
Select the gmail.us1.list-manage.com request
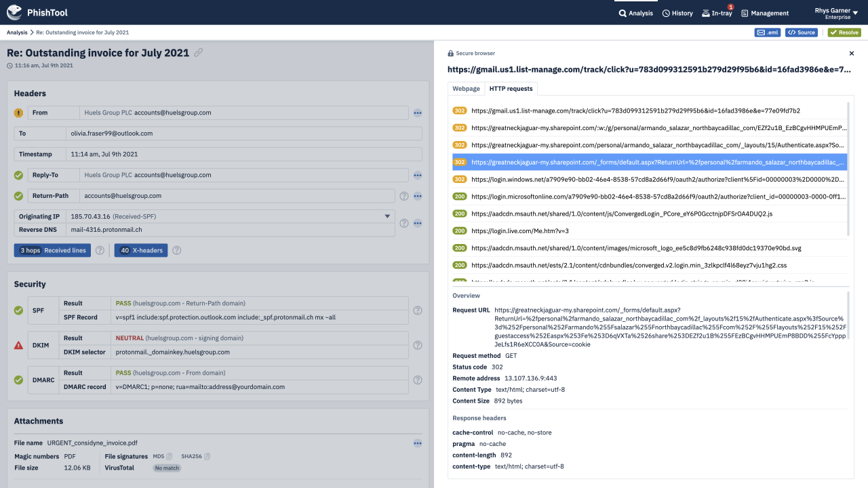(x=650, y=110)
